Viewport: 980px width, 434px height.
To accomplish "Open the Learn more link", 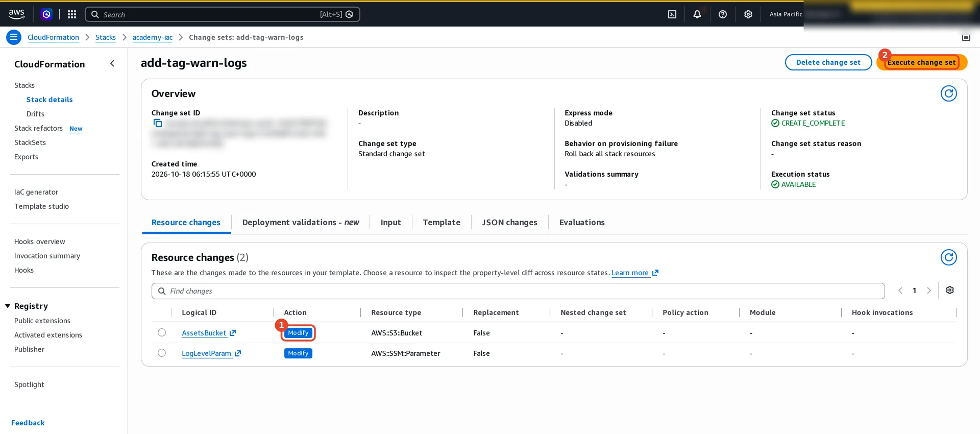I will click(x=635, y=273).
